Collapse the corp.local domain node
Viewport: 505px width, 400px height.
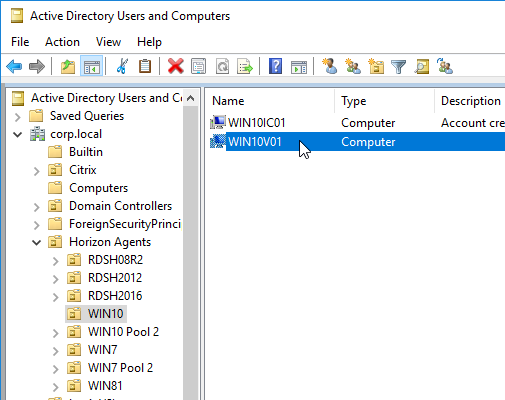coord(17,134)
